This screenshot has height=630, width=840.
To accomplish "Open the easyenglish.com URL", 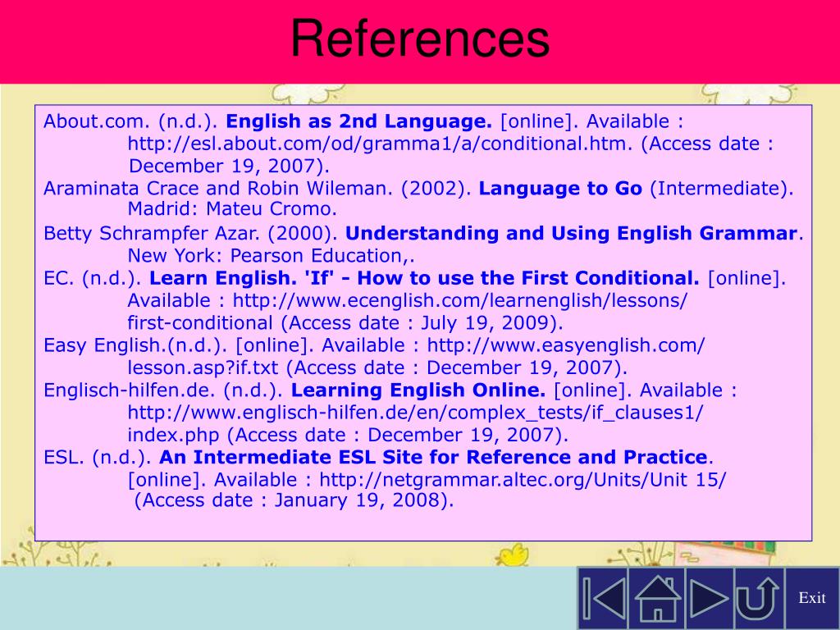I will (566, 345).
